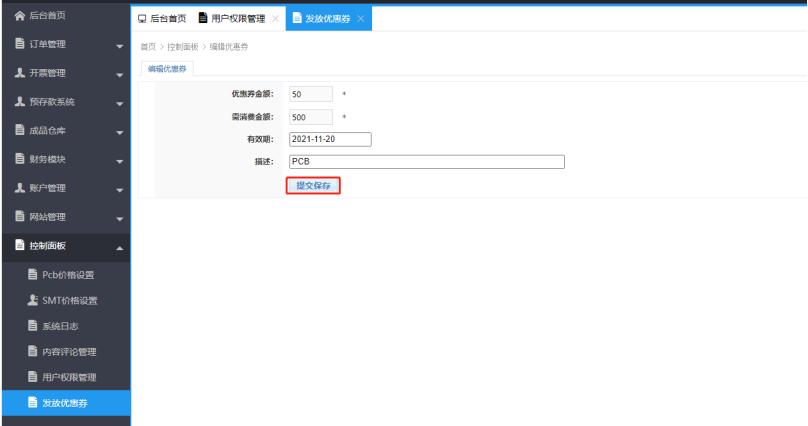The width and height of the screenshot is (808, 426).
Task: Click the 有效期 date field
Action: click(x=330, y=139)
